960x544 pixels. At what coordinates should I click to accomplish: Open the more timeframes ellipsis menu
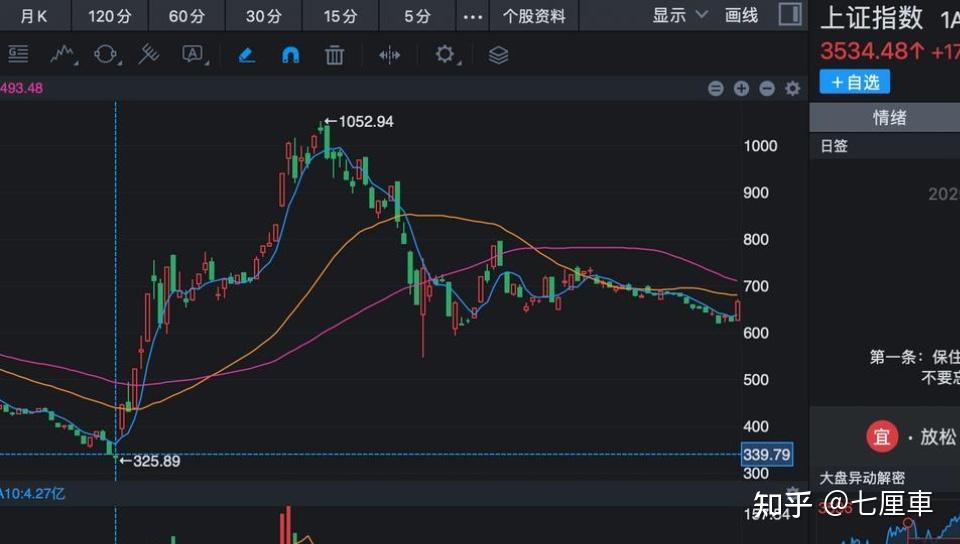[473, 17]
